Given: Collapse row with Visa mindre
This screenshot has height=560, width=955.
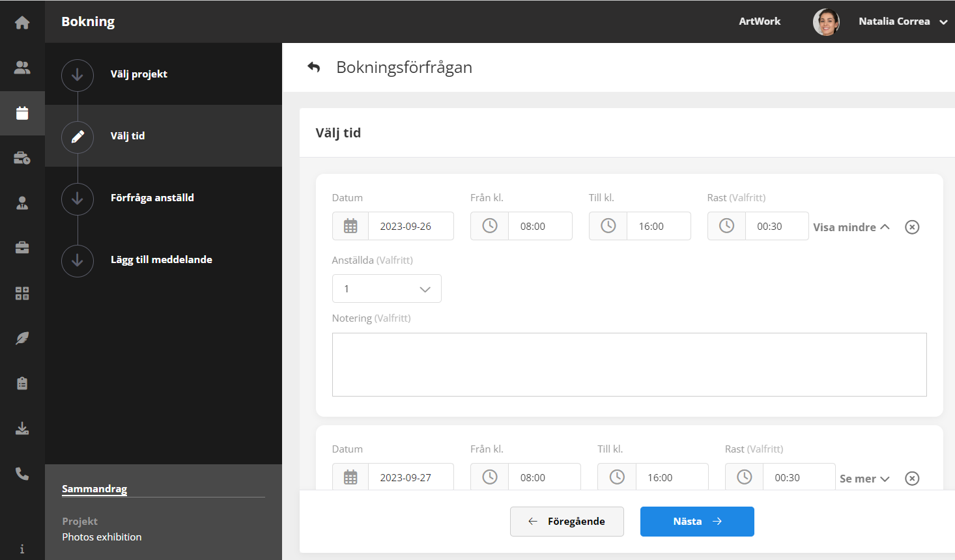Looking at the screenshot, I should point(851,227).
